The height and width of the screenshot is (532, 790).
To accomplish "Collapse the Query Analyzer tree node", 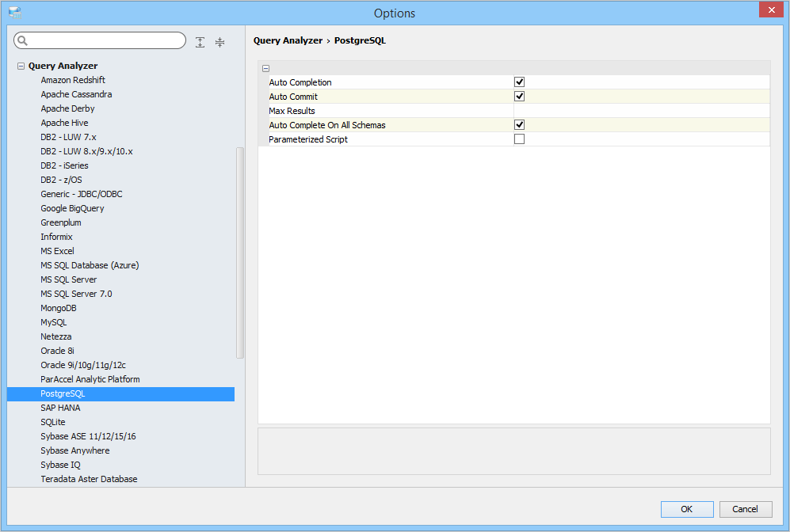I will (21, 66).
